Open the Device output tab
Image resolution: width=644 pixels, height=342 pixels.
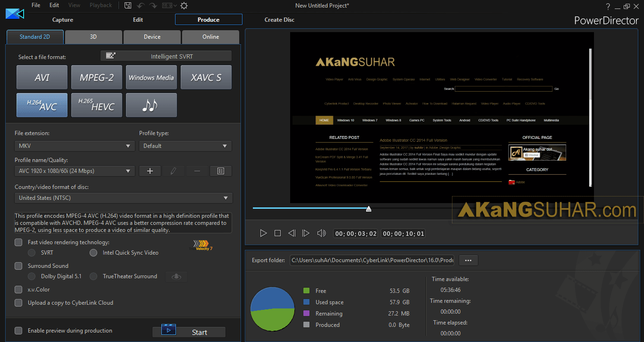pos(152,37)
